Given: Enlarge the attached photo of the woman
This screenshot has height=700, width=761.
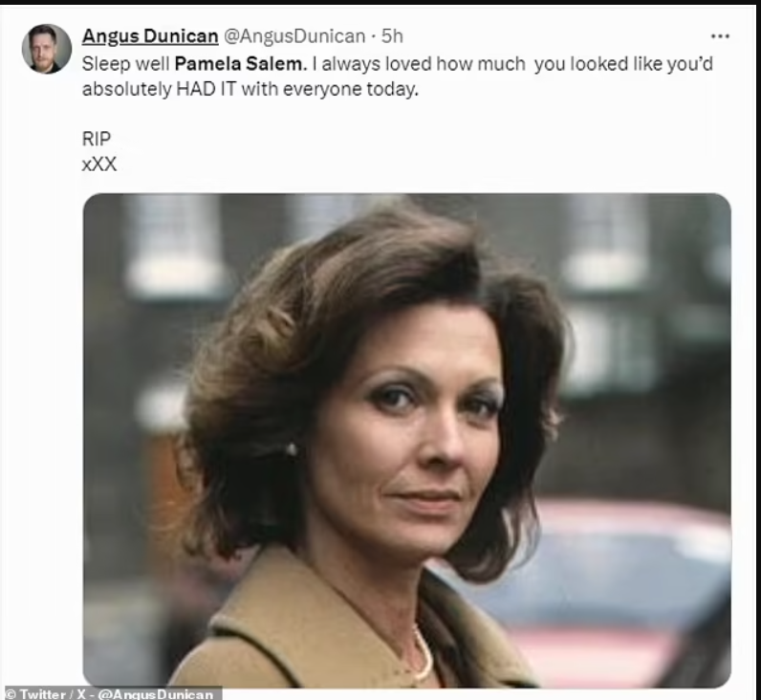Looking at the screenshot, I should [x=406, y=440].
